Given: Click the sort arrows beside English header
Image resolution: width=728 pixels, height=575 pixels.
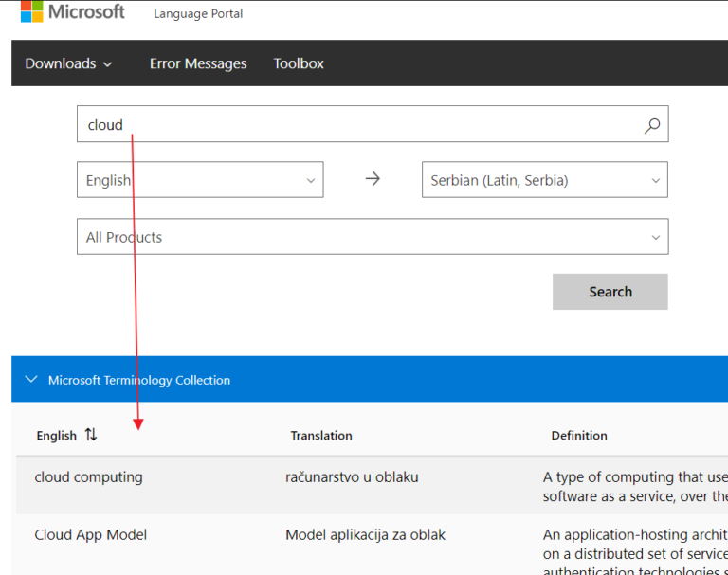Looking at the screenshot, I should pos(91,435).
